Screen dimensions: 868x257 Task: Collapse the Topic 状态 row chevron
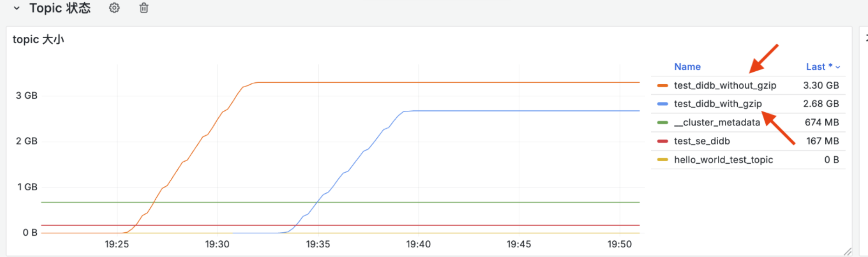pyautogui.click(x=17, y=8)
